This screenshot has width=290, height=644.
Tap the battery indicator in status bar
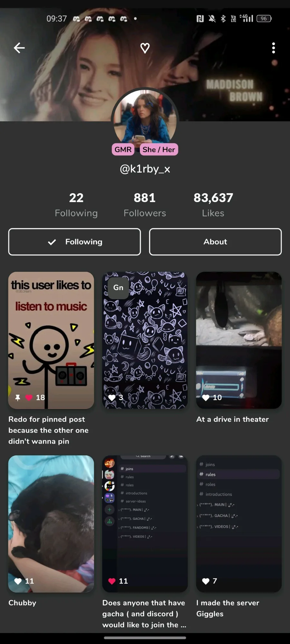264,19
